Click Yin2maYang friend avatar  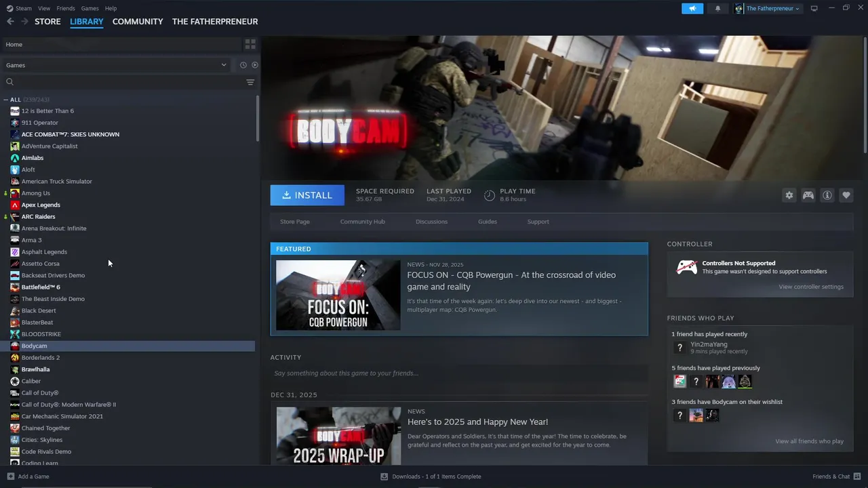click(x=679, y=348)
